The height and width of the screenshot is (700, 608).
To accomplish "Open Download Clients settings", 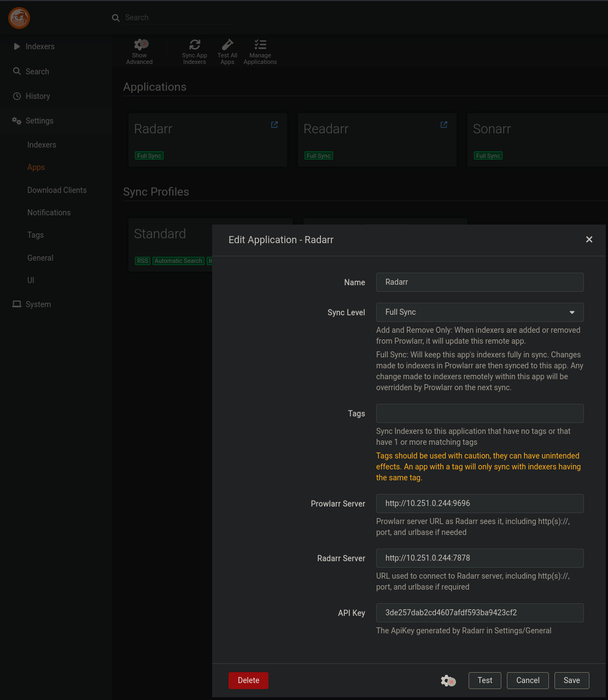I will pyautogui.click(x=57, y=190).
